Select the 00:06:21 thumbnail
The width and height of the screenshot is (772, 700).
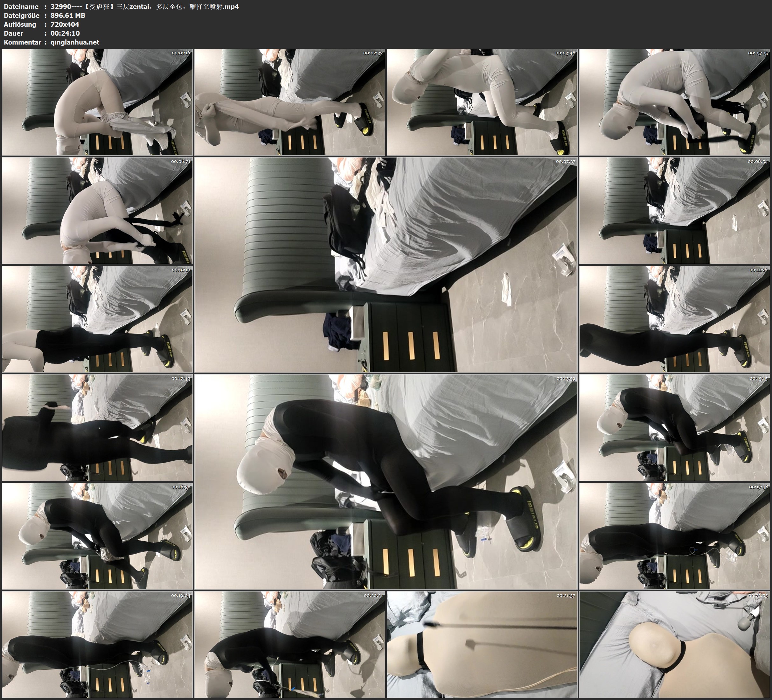click(x=97, y=210)
